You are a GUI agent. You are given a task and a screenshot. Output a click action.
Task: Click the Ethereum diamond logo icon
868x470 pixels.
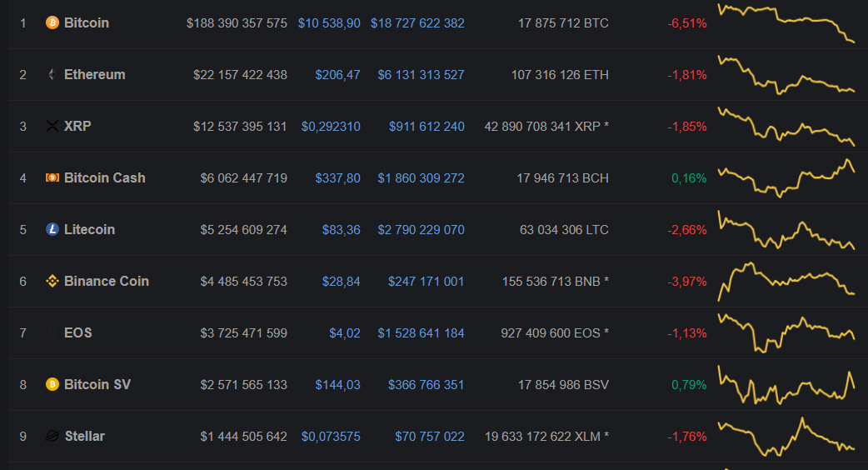(x=52, y=74)
